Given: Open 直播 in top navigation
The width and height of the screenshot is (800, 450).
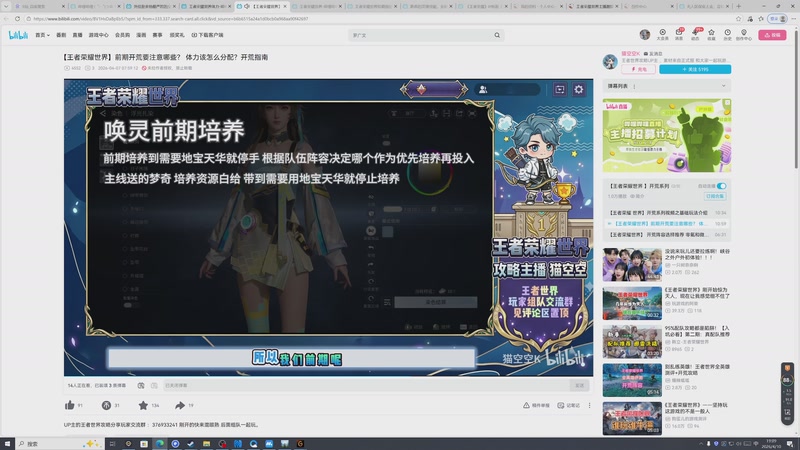Looking at the screenshot, I should point(77,35).
